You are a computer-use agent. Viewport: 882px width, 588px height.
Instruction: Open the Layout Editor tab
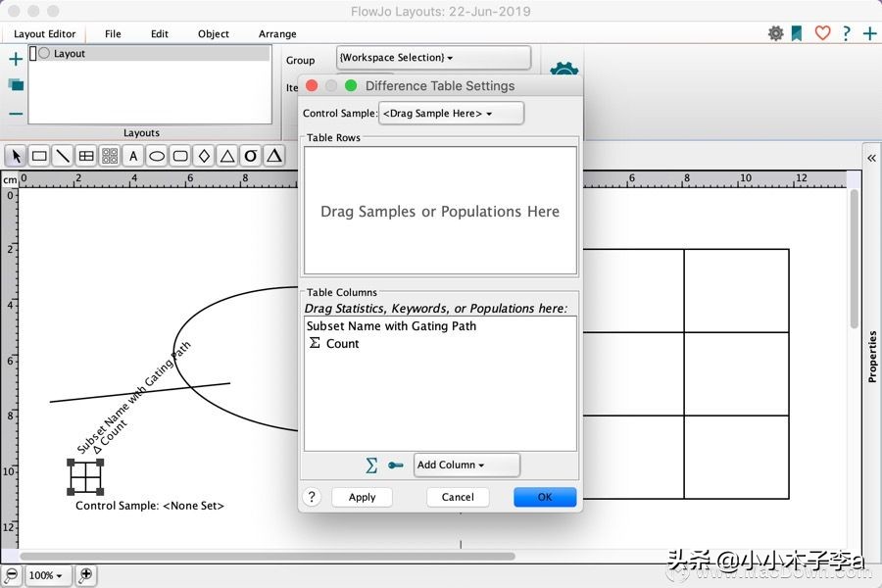click(44, 33)
